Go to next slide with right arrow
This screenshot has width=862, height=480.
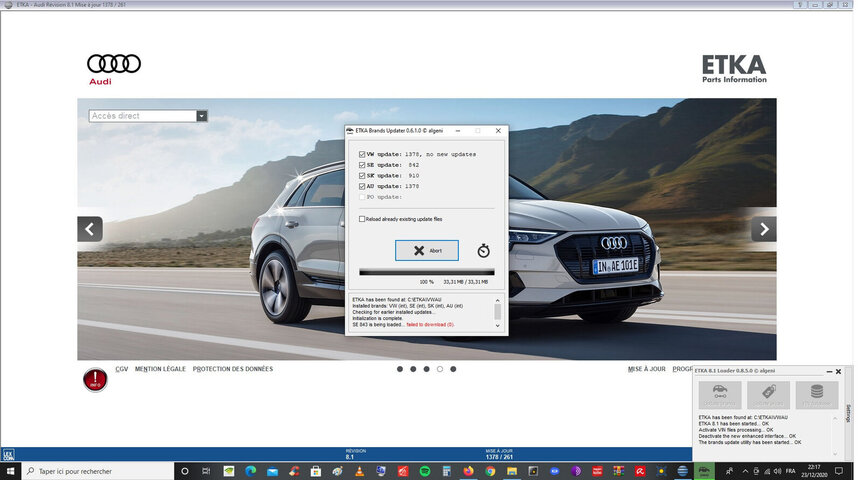click(x=764, y=229)
